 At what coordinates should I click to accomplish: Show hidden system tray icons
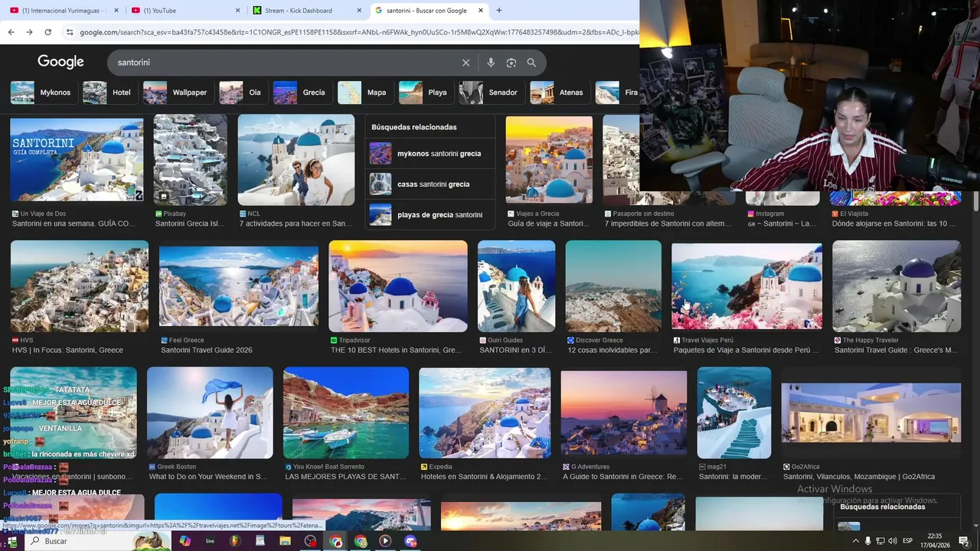click(856, 541)
